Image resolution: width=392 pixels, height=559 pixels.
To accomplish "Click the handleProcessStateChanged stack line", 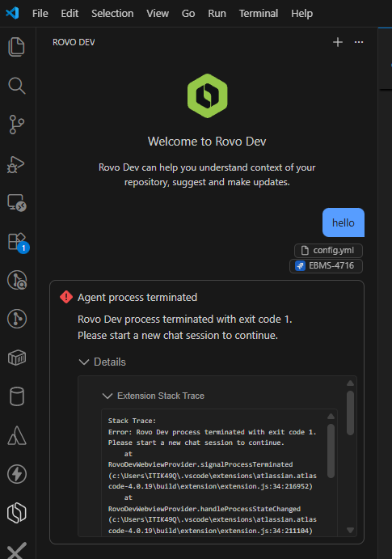I will (x=204, y=509).
